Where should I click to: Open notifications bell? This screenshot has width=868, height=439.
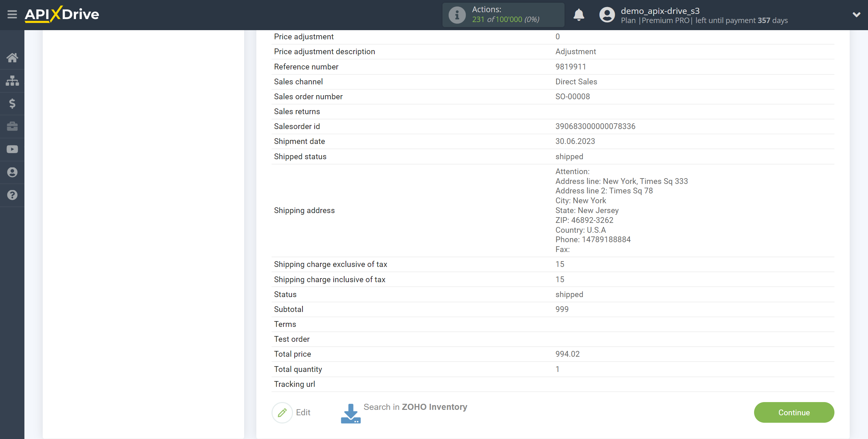click(579, 15)
